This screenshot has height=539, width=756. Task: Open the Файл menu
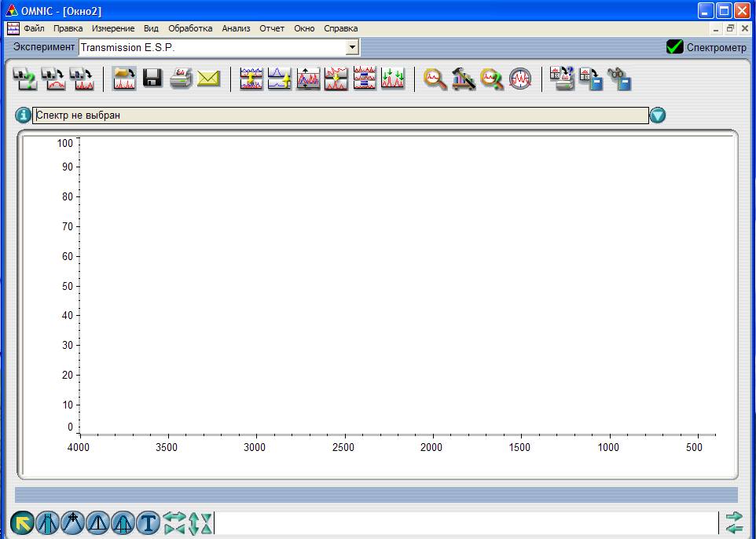click(x=34, y=28)
